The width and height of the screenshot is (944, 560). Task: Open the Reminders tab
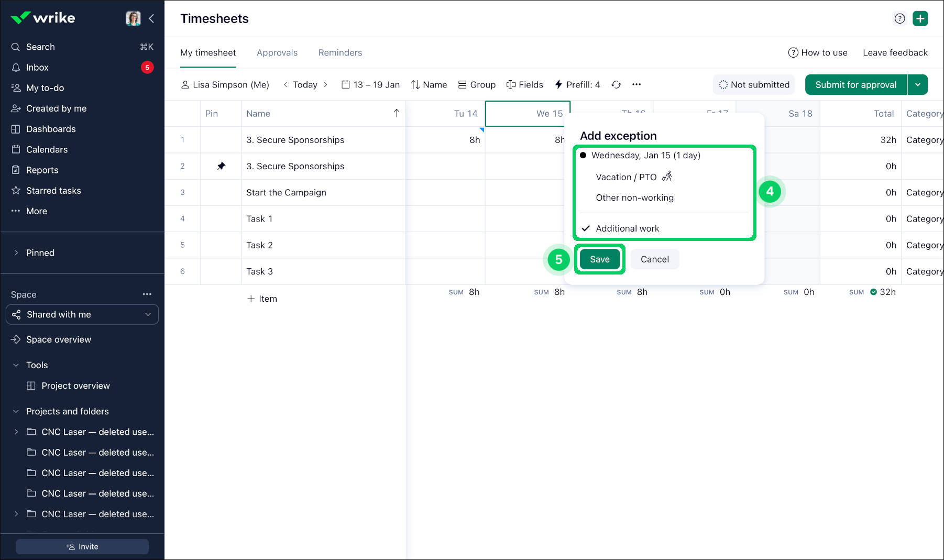click(x=340, y=53)
